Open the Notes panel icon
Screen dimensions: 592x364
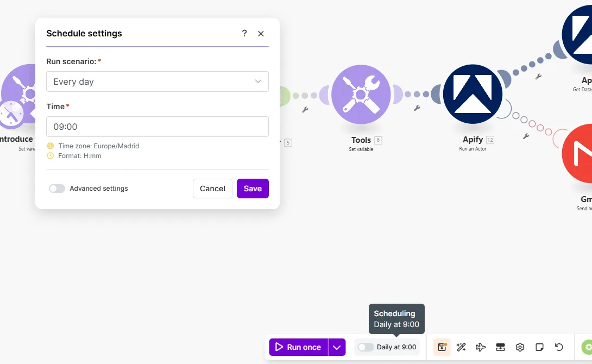pyautogui.click(x=539, y=347)
